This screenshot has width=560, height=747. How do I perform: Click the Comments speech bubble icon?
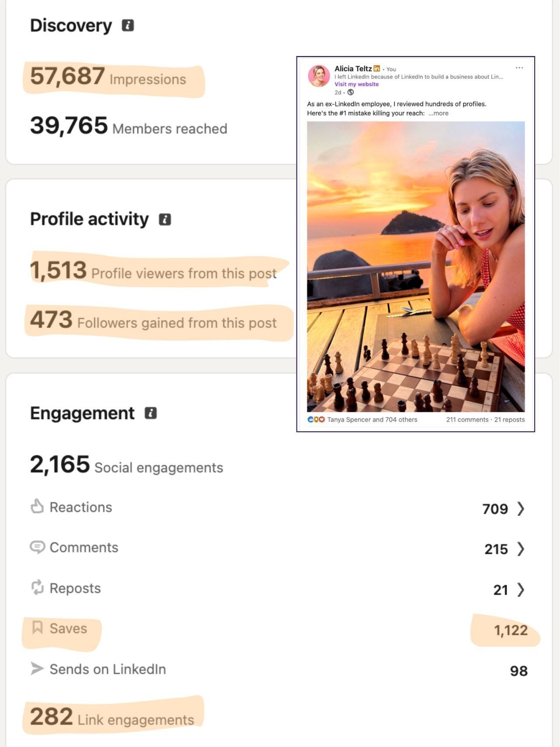tap(37, 547)
